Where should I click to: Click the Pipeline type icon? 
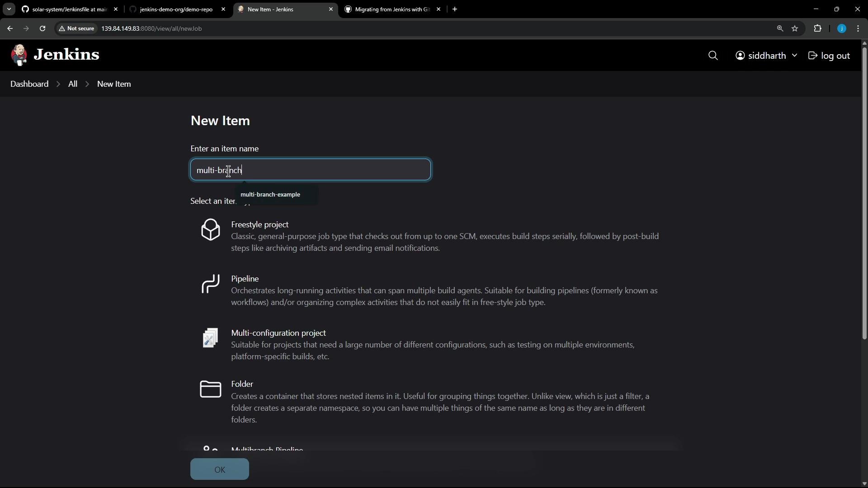click(x=211, y=284)
